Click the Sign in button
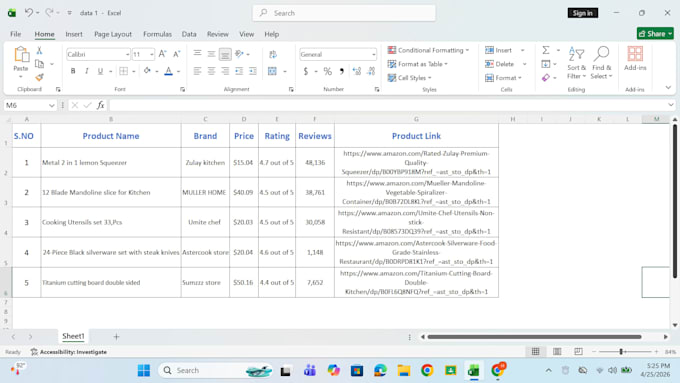 tap(582, 13)
